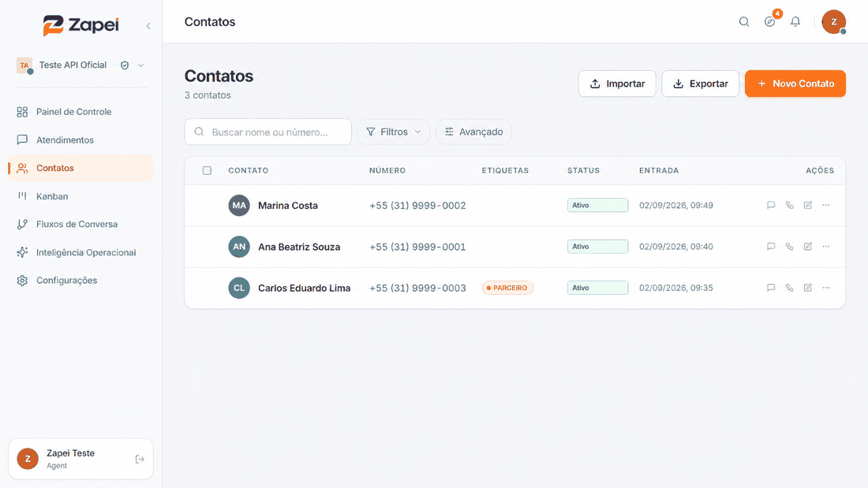Call Carlos Eduardo Lima via phone icon
The width and height of the screenshot is (868, 488).
(x=789, y=288)
